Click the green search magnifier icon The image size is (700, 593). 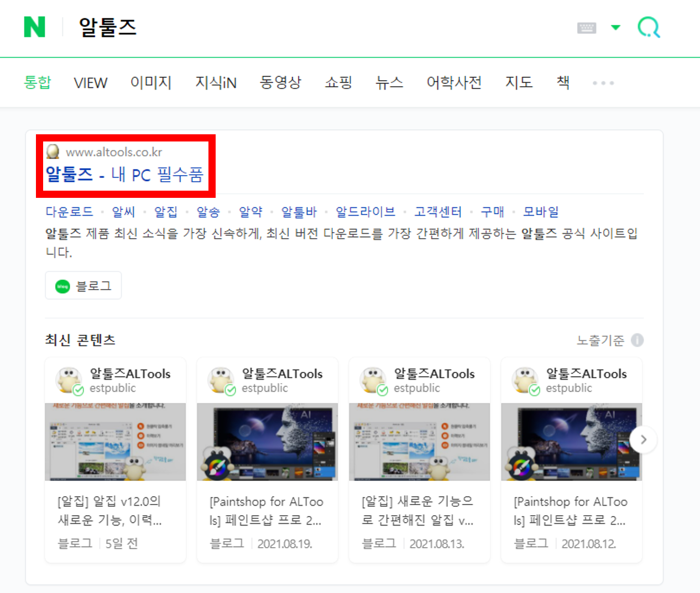649,27
